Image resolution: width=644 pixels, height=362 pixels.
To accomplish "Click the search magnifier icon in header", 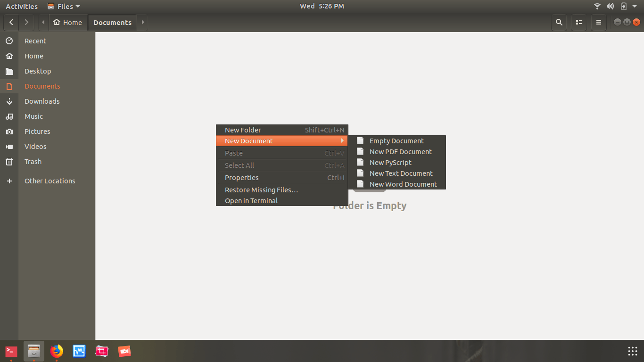I will pyautogui.click(x=559, y=22).
